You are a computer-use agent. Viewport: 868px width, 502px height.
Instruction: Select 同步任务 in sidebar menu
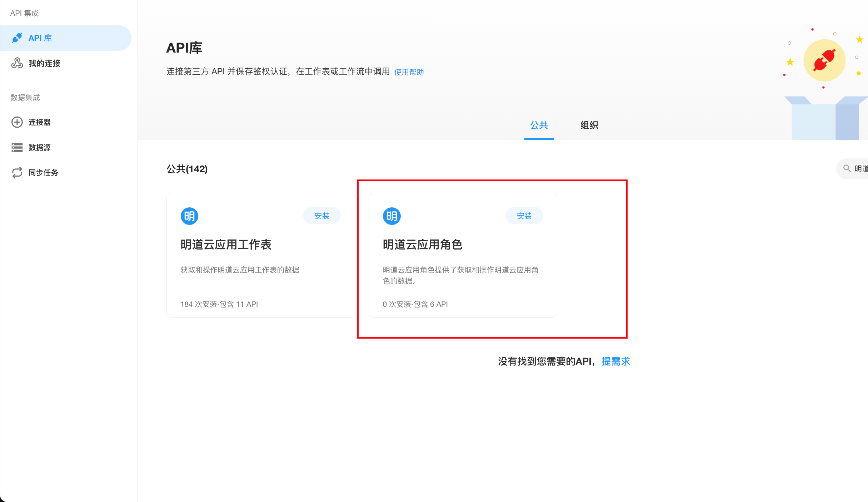point(43,173)
